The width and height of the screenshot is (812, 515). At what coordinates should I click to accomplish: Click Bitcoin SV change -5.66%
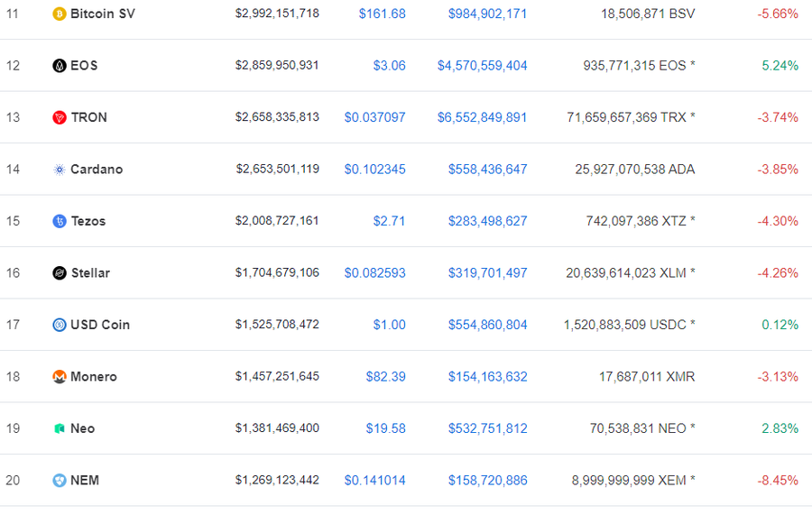(778, 14)
